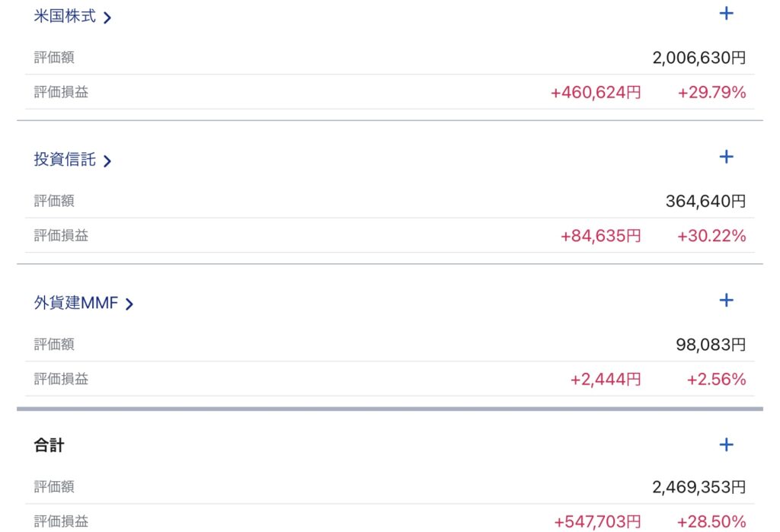Click the 364,640円 valuation amount
The width and height of the screenshot is (780, 532).
(705, 202)
